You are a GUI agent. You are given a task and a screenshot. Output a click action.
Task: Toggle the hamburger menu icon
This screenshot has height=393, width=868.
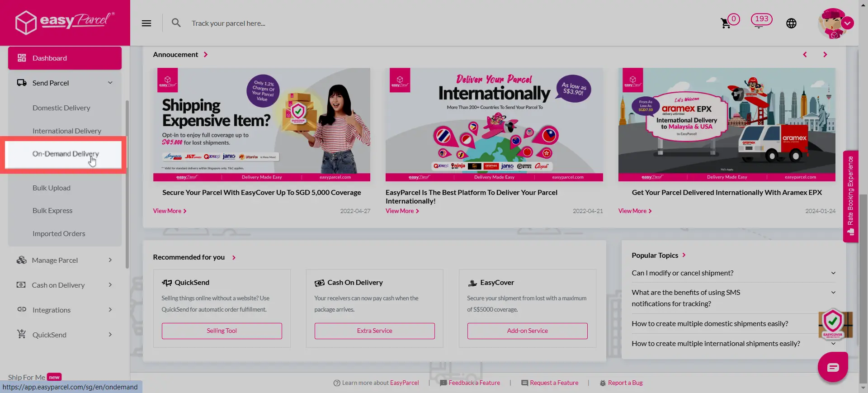pyautogui.click(x=146, y=23)
